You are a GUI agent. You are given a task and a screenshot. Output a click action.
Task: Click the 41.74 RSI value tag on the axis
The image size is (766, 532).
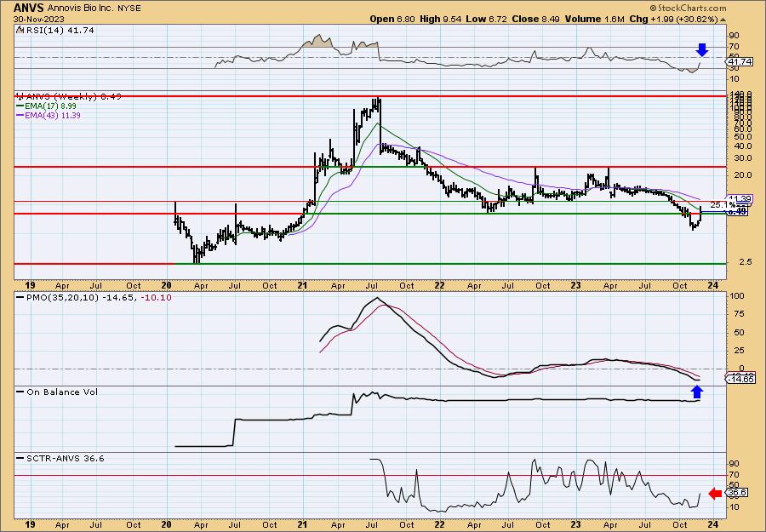coord(740,62)
